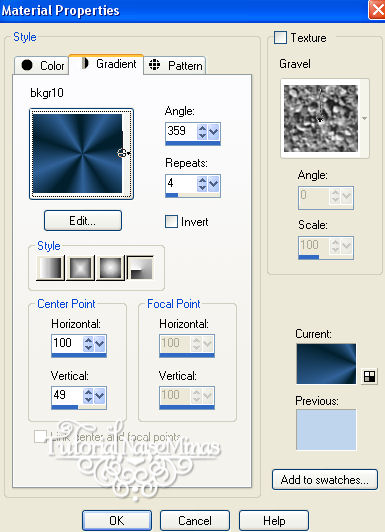Click the Edit... button
This screenshot has height=532, width=385.
(x=83, y=221)
